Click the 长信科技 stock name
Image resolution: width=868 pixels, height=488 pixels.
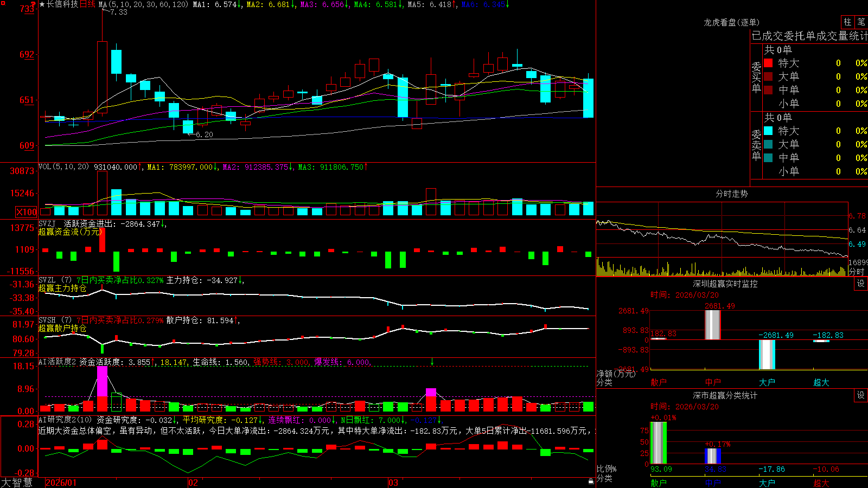(x=62, y=4)
